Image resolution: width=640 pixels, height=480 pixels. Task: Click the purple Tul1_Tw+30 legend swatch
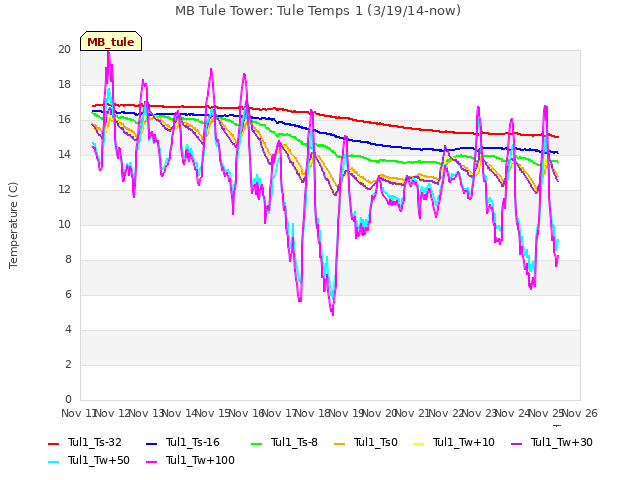click(517, 443)
